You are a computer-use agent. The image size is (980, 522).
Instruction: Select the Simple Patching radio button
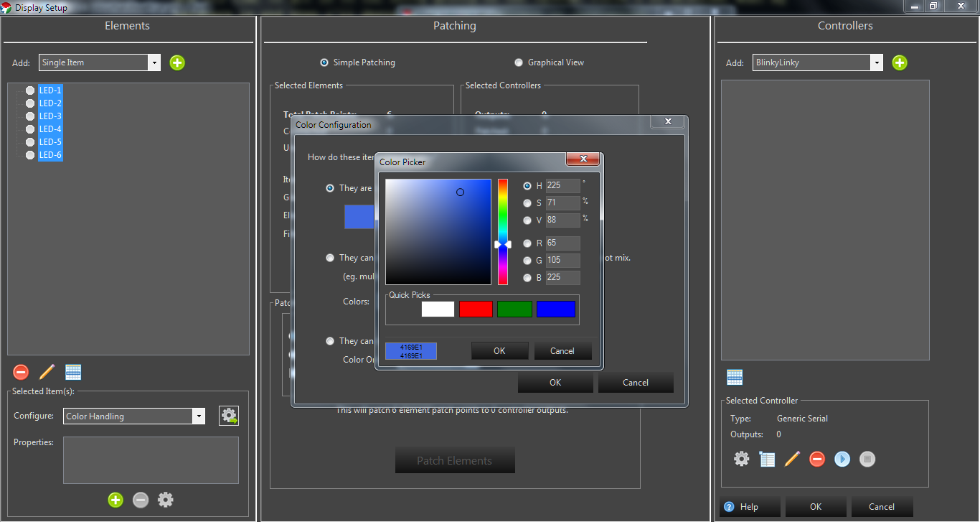point(324,62)
